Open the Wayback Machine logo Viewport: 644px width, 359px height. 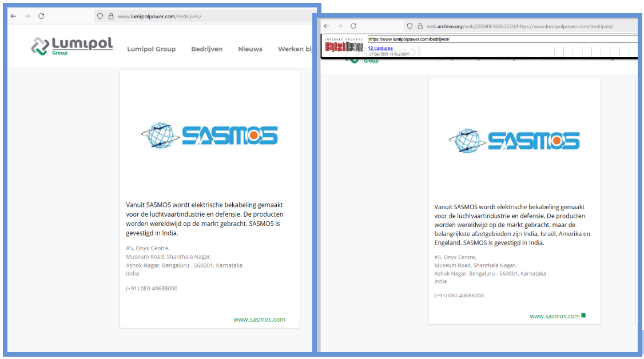344,46
